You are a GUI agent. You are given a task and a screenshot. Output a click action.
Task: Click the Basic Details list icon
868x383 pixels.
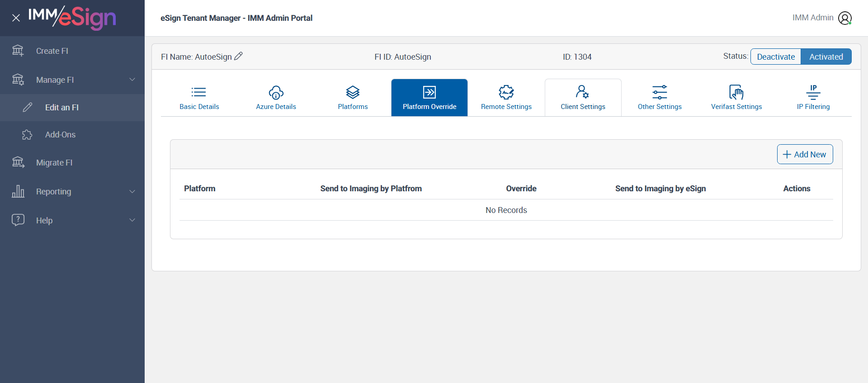point(199,92)
